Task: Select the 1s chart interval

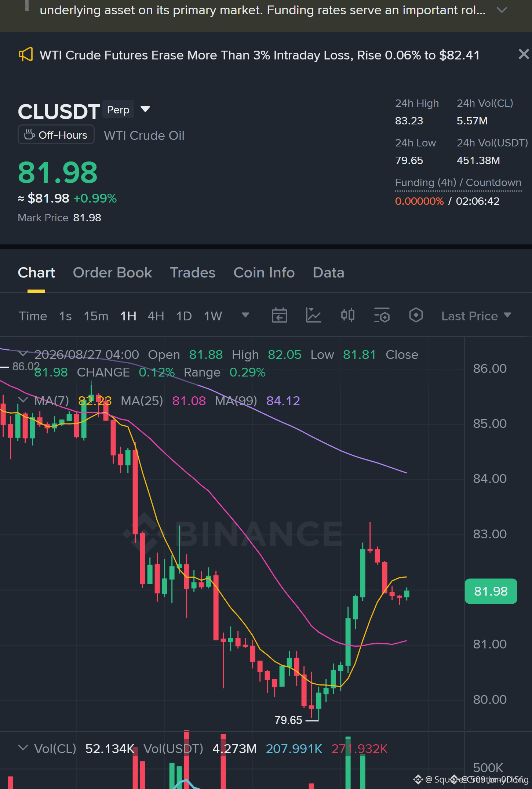Action: pos(65,316)
